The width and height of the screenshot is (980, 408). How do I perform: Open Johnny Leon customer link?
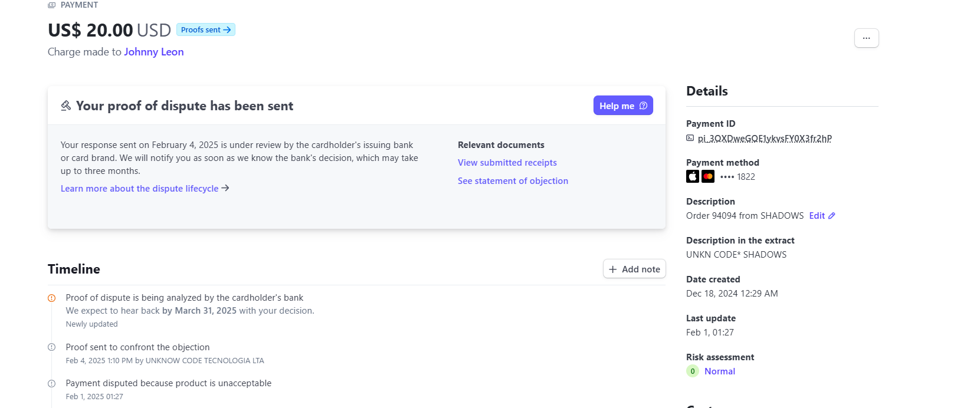[154, 52]
